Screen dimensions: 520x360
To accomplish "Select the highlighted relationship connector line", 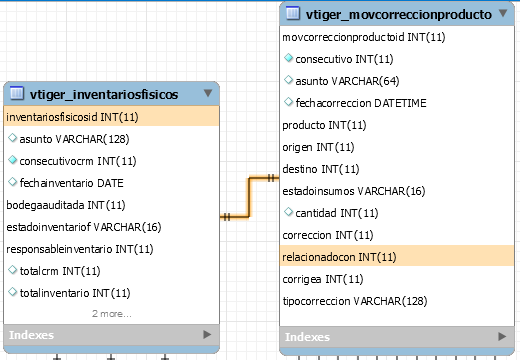I will tap(249, 197).
